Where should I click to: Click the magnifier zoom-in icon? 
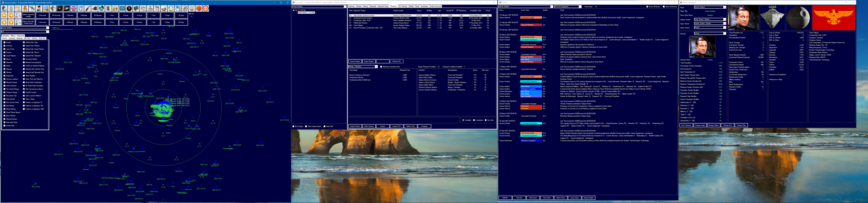(18, 22)
